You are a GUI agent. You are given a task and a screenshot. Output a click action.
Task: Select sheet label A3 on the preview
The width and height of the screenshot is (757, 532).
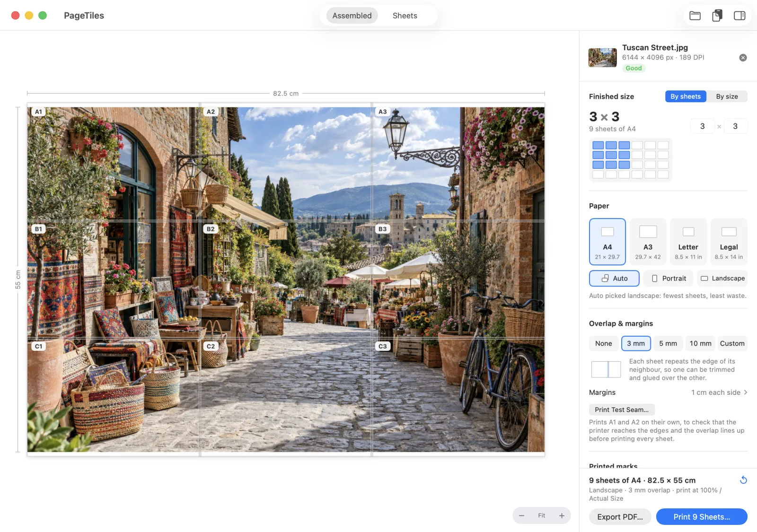point(383,112)
